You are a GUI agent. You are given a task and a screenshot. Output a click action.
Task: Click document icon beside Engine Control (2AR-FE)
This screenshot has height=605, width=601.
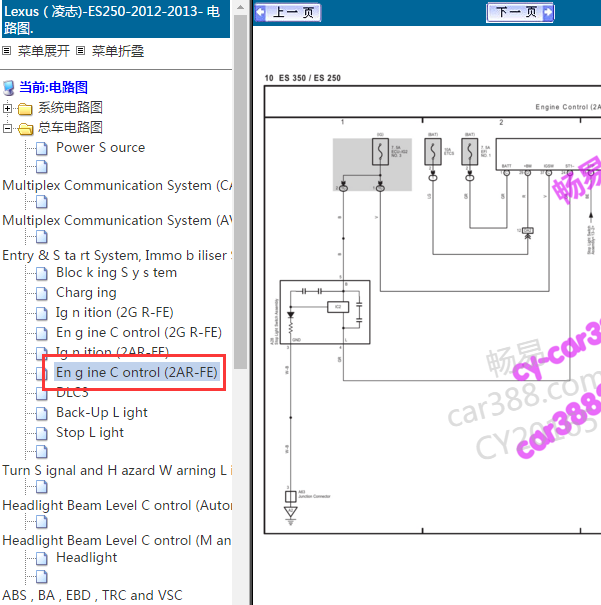coord(40,373)
